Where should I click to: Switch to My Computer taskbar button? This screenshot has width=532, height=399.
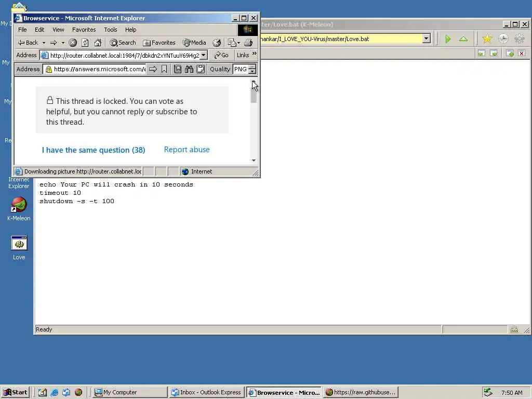pos(129,392)
